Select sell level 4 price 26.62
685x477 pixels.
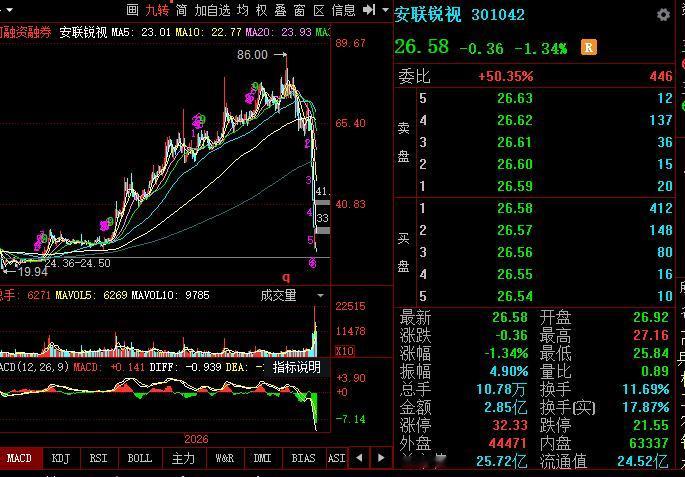coord(515,120)
